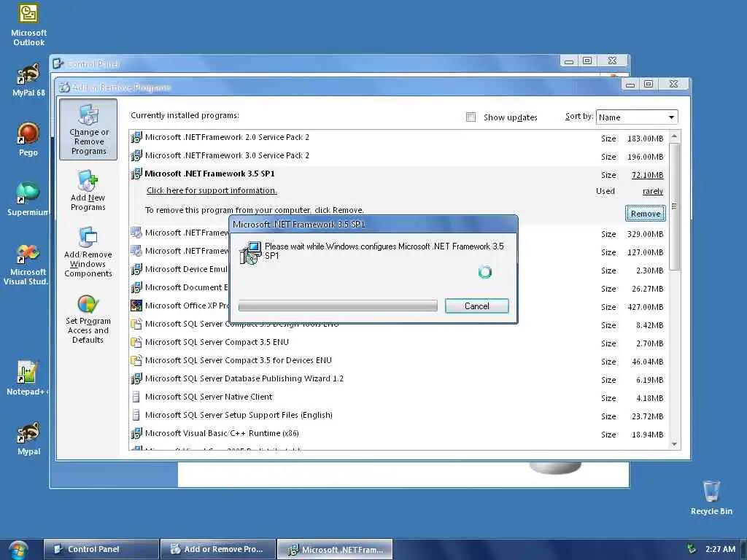Image resolution: width=747 pixels, height=560 pixels.
Task: Click scroll down arrow in program list
Action: pos(674,444)
